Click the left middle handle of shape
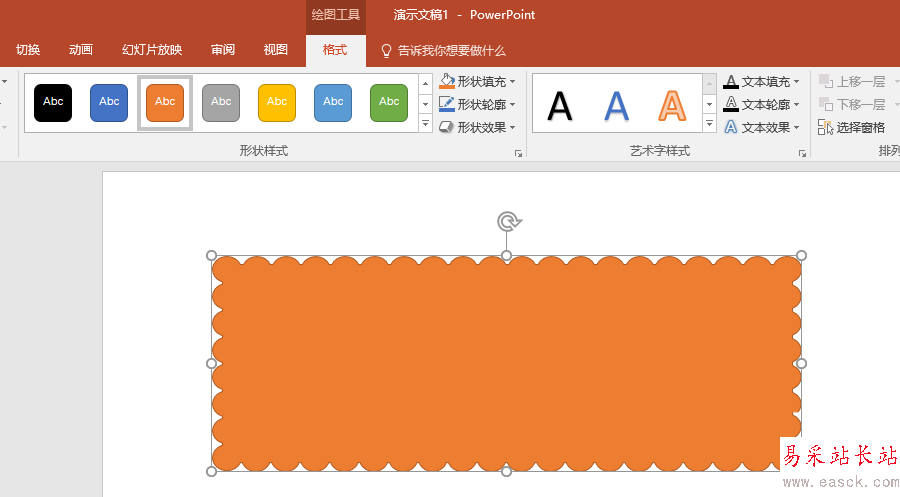 [x=211, y=363]
